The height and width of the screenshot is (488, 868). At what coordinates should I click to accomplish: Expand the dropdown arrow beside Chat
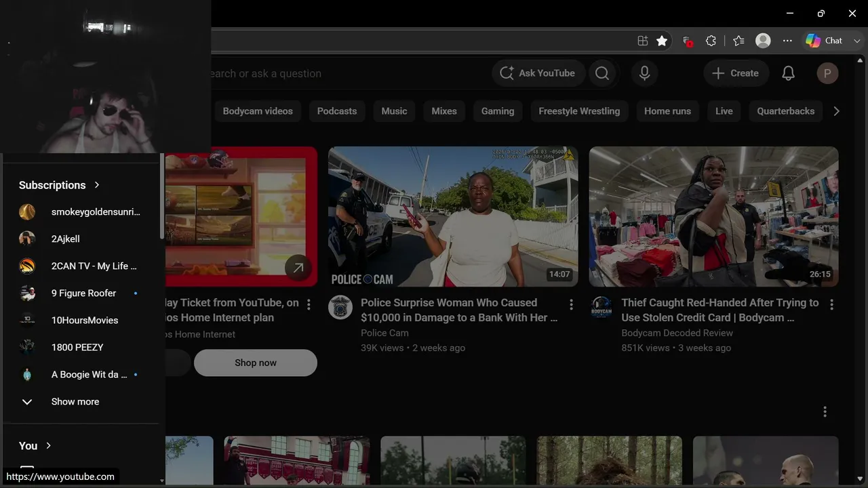(x=857, y=41)
